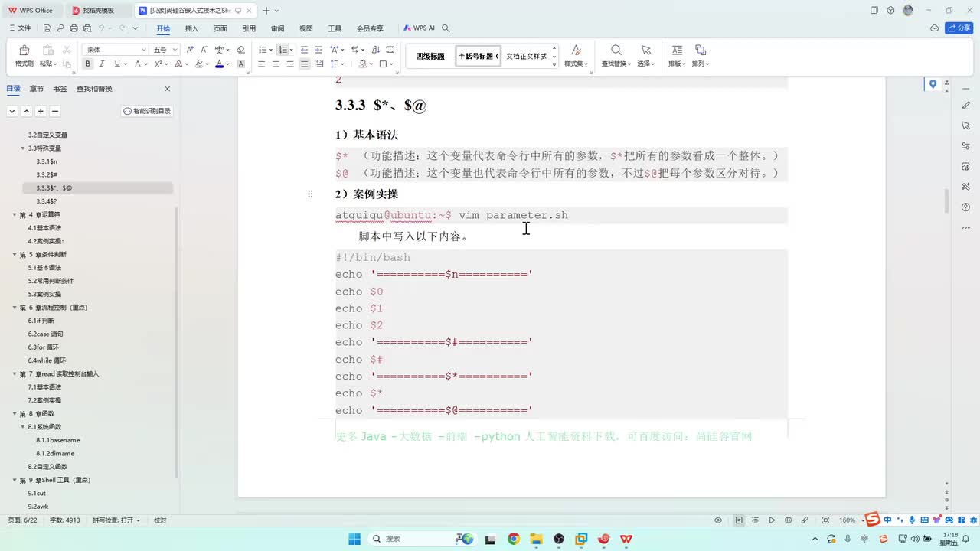The height and width of the screenshot is (551, 980).
Task: Apply the 四级标题 style
Action: coord(430,56)
